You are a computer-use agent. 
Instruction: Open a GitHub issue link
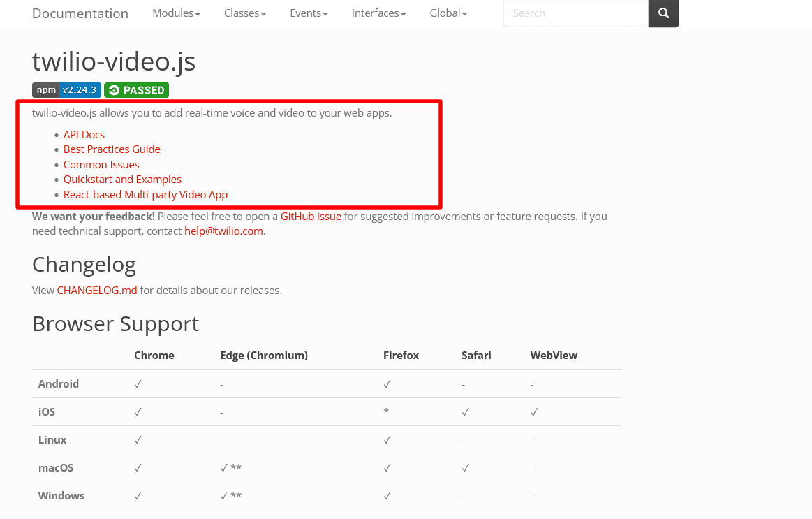click(x=311, y=216)
